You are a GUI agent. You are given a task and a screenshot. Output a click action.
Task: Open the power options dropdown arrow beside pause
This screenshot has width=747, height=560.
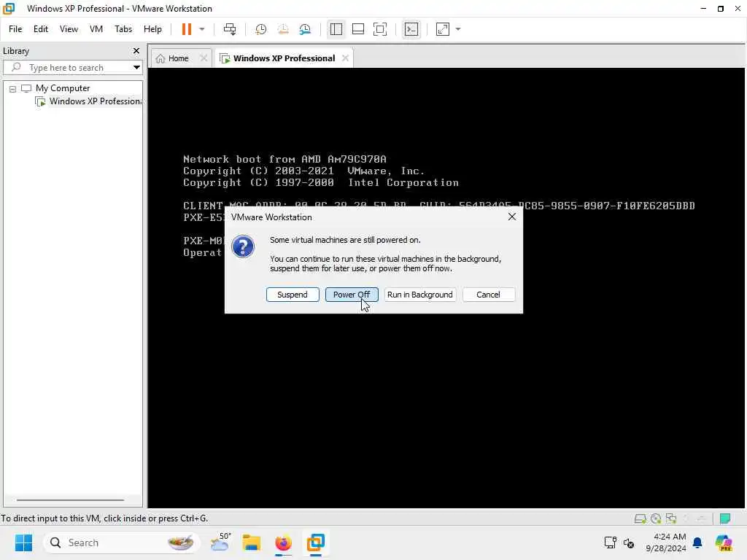tap(202, 29)
